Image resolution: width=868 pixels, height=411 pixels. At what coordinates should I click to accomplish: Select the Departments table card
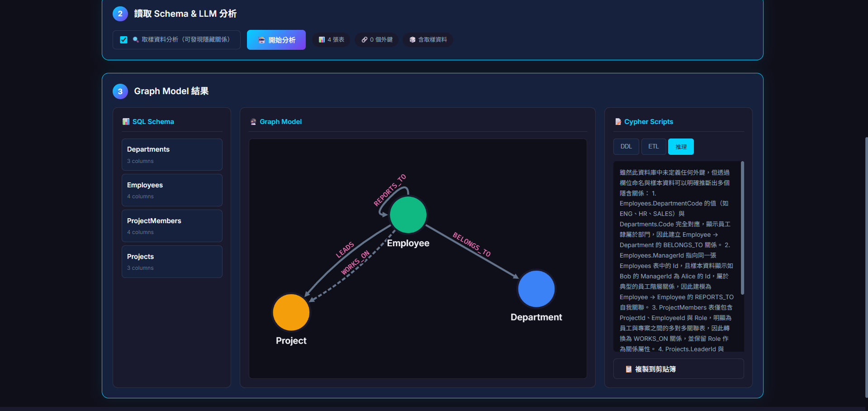point(172,154)
